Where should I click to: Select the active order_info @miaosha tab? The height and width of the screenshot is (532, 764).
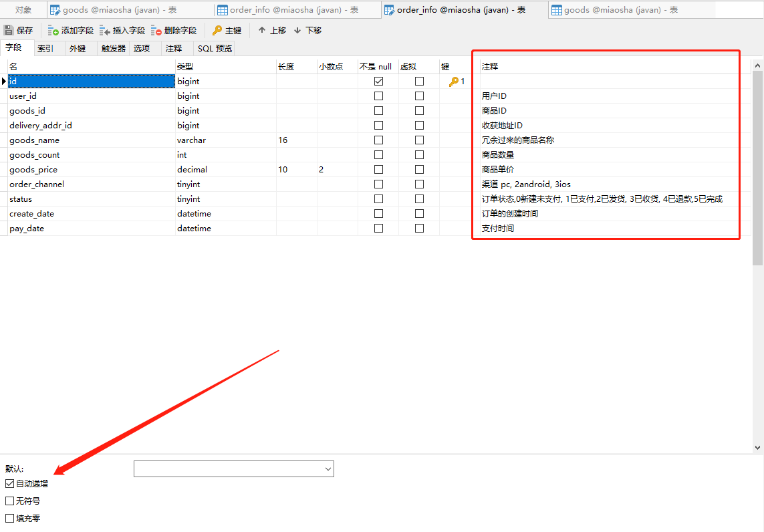coord(465,10)
